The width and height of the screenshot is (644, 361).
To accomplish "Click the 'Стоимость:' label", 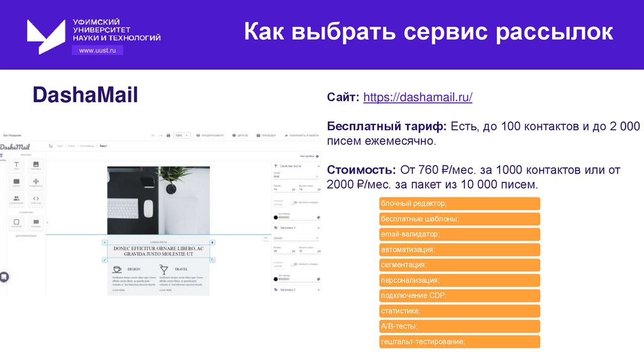I will [361, 170].
